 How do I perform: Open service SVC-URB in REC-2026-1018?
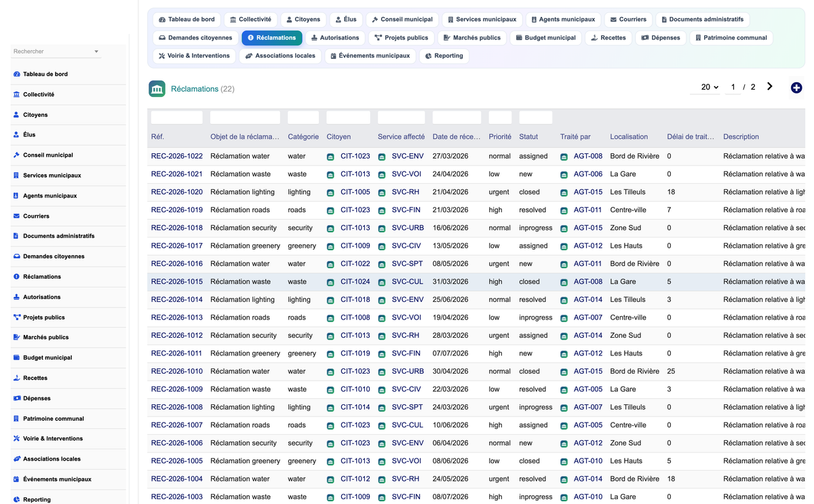(x=408, y=228)
